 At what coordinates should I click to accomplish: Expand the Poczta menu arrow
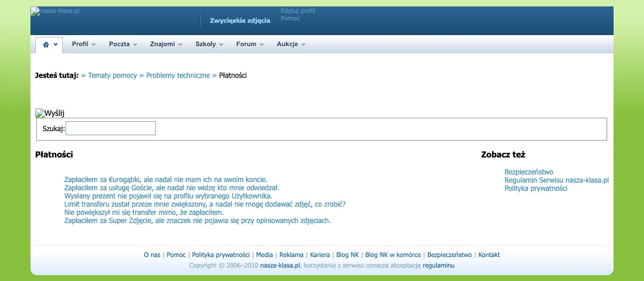(x=135, y=44)
